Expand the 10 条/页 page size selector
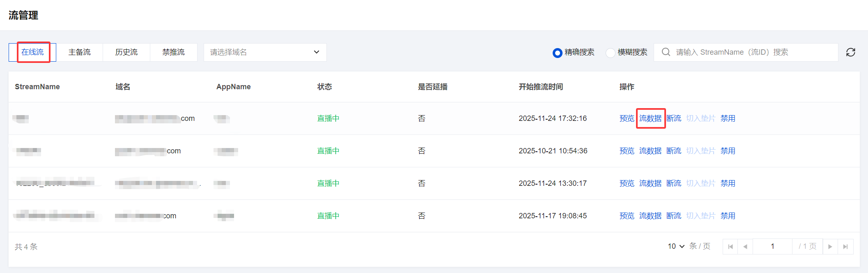This screenshot has height=273, width=868. 676,246
